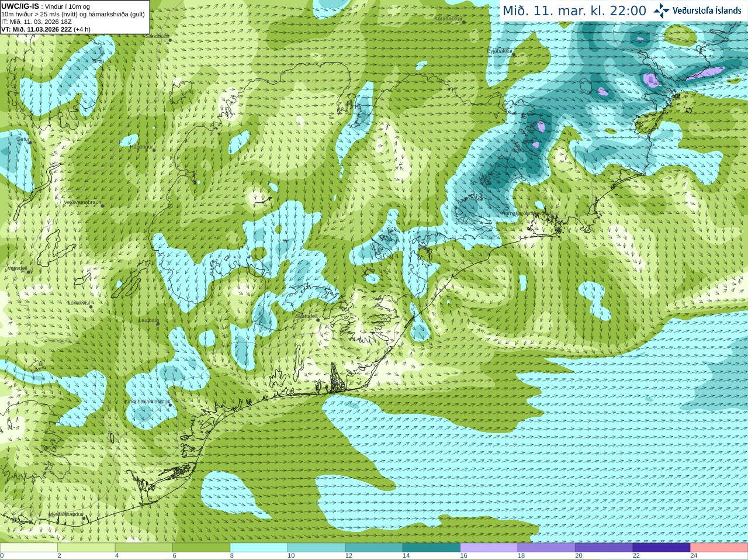Click the '10m hviður > 25 m/s' description line
The width and height of the screenshot is (748, 560).
point(73,14)
